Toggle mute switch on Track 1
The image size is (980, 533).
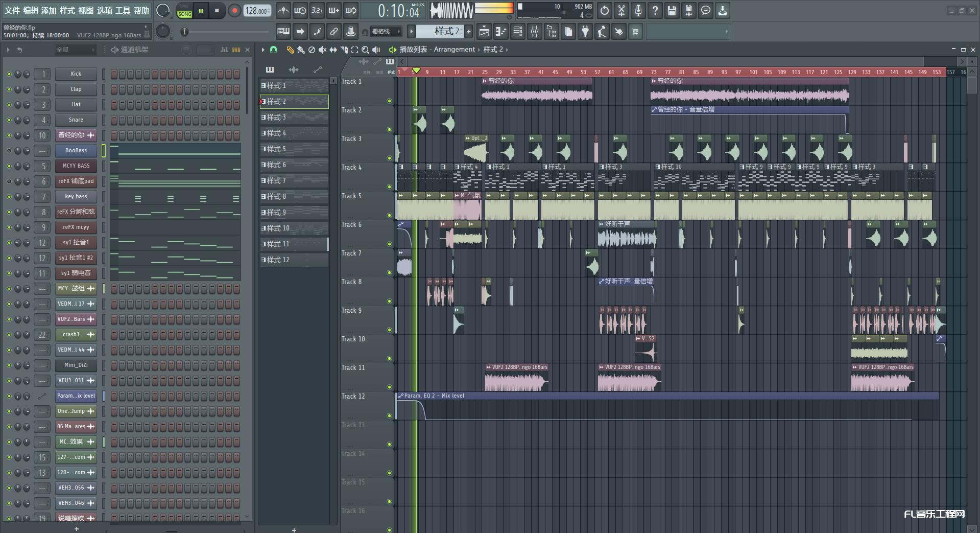pos(390,101)
